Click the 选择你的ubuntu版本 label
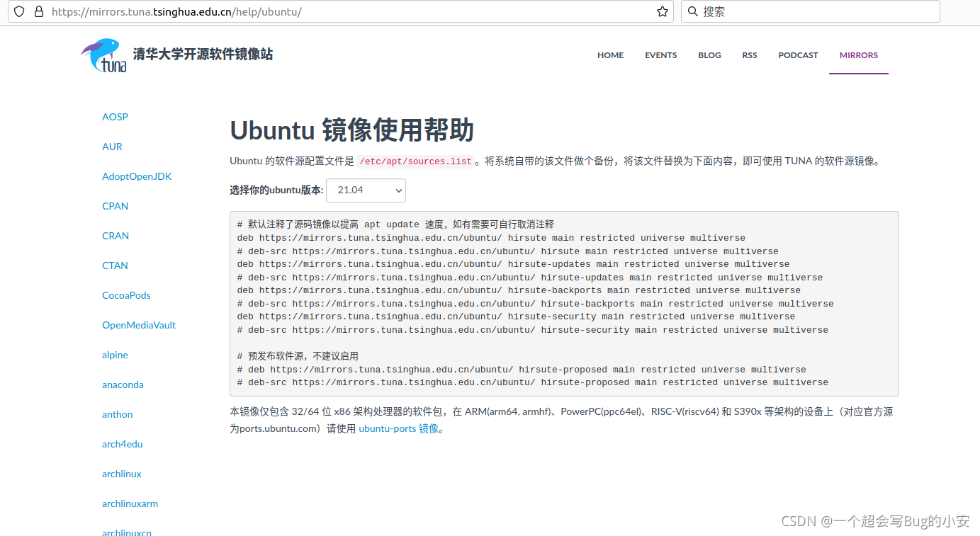 (276, 190)
